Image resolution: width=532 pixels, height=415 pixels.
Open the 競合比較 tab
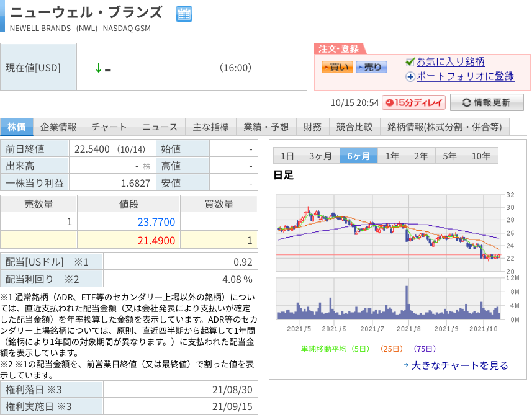pos(354,127)
